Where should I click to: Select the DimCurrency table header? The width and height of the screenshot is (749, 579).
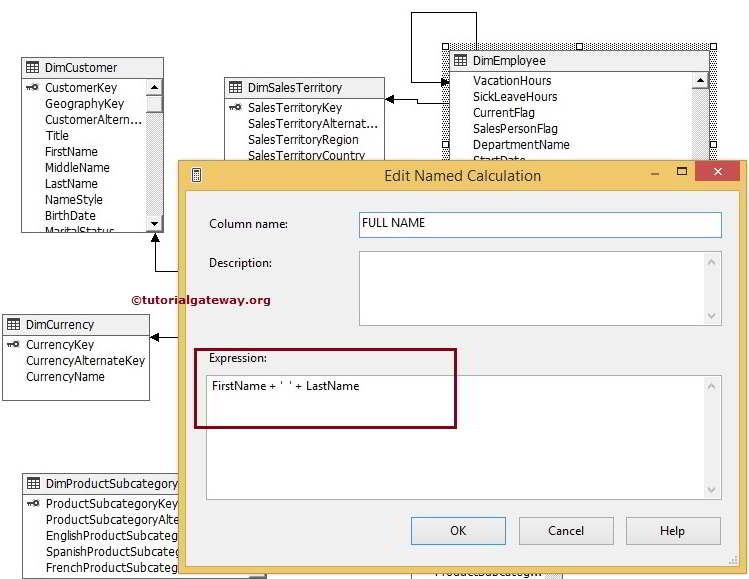[76, 325]
